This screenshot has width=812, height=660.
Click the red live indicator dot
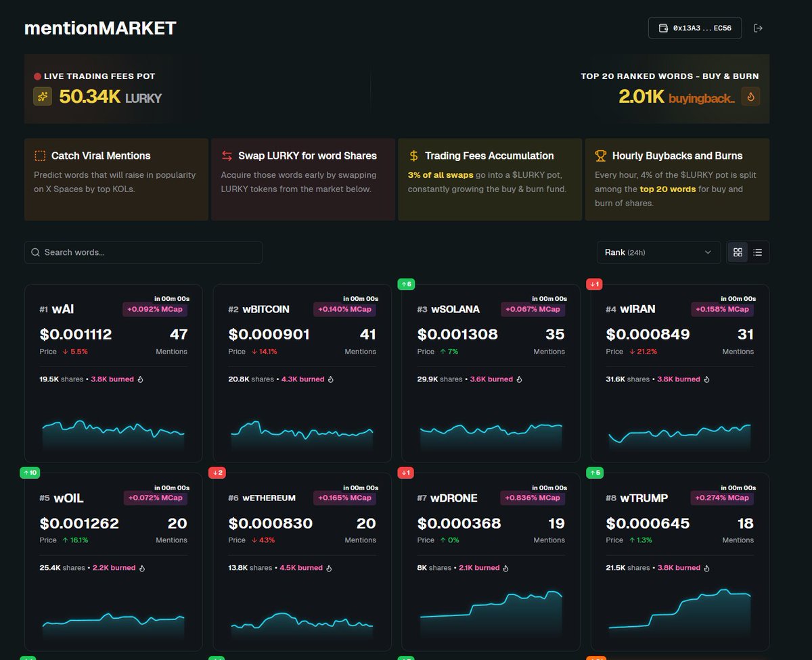tap(37, 76)
